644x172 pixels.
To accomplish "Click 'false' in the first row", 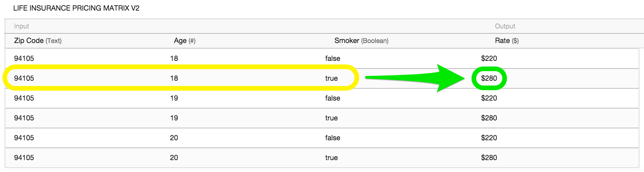I will point(333,59).
